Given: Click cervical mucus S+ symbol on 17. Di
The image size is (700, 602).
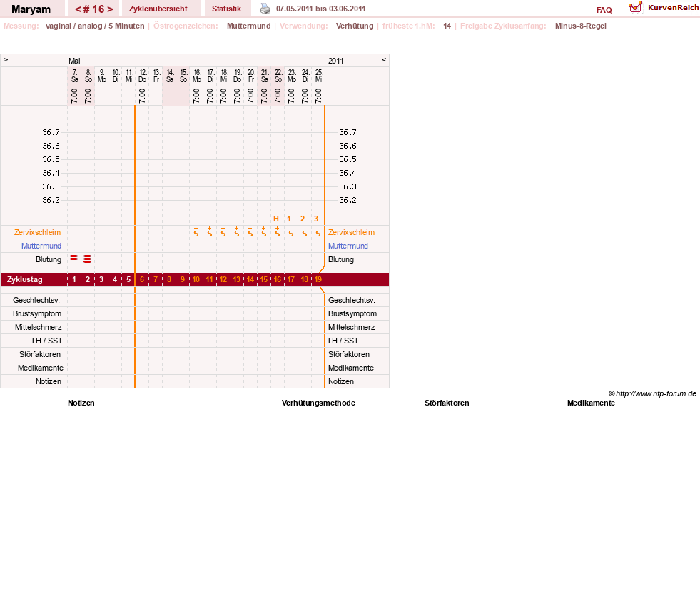Looking at the screenshot, I should 209,231.
